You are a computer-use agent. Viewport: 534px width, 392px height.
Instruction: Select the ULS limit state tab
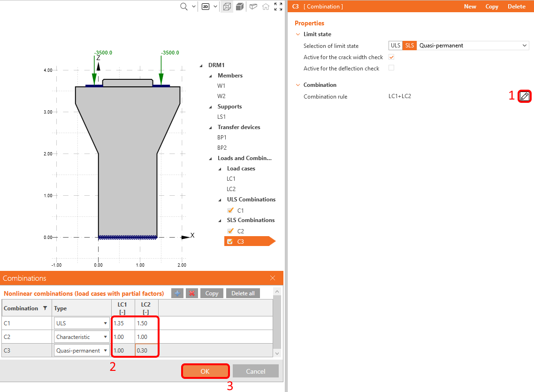(396, 46)
